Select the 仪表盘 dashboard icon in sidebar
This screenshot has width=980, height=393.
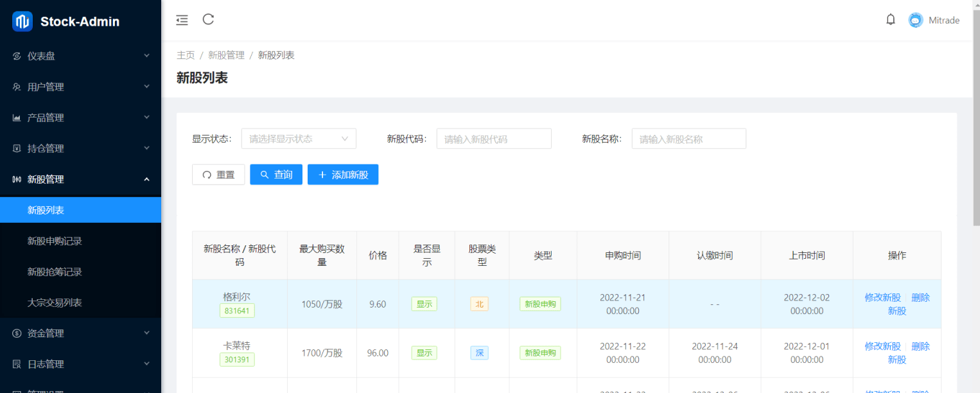(17, 56)
